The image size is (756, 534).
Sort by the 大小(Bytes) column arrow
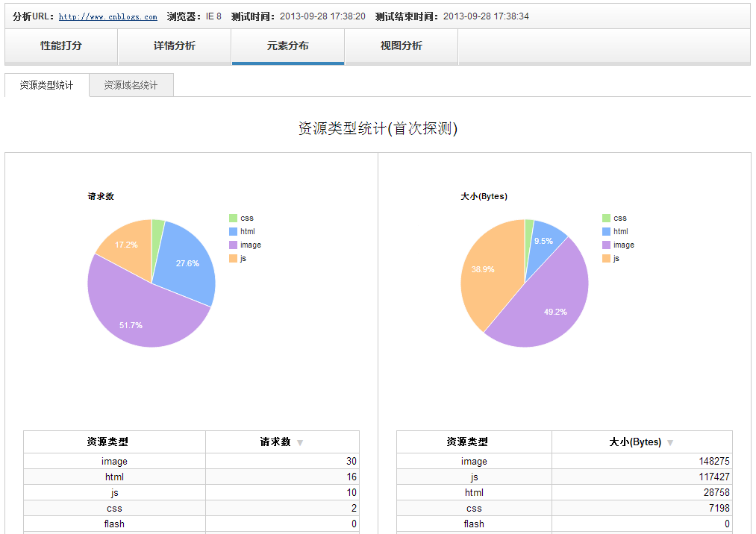(x=670, y=442)
